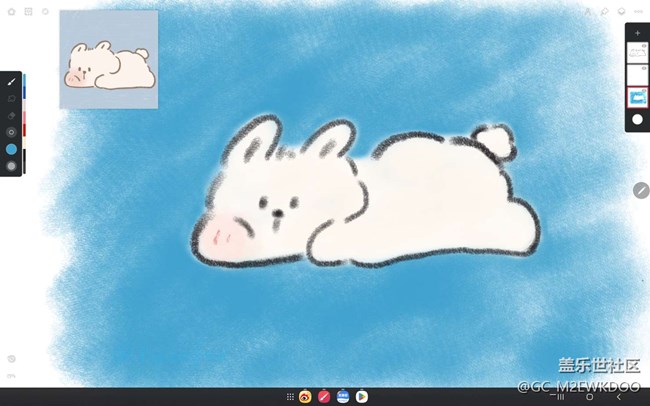The height and width of the screenshot is (406, 650).
Task: Open Play Store from the taskbar
Action: [x=362, y=397]
